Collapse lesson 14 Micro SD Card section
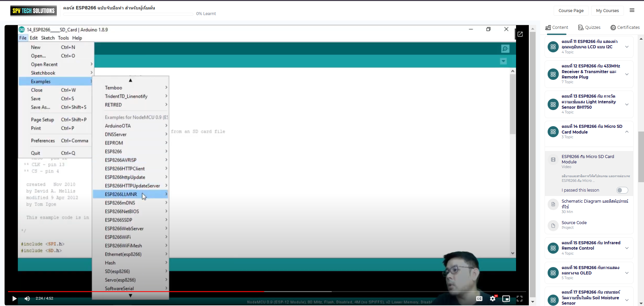 click(627, 132)
